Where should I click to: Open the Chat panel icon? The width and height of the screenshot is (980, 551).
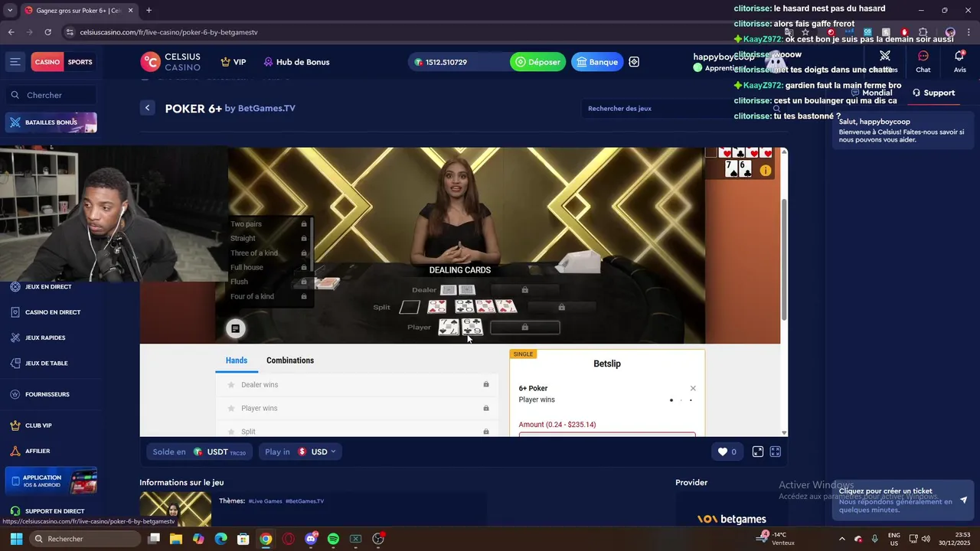[923, 60]
